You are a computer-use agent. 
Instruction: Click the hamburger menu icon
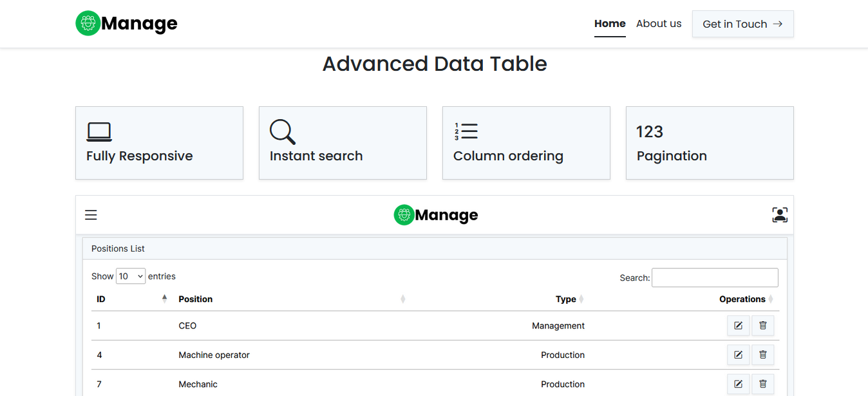pyautogui.click(x=91, y=215)
